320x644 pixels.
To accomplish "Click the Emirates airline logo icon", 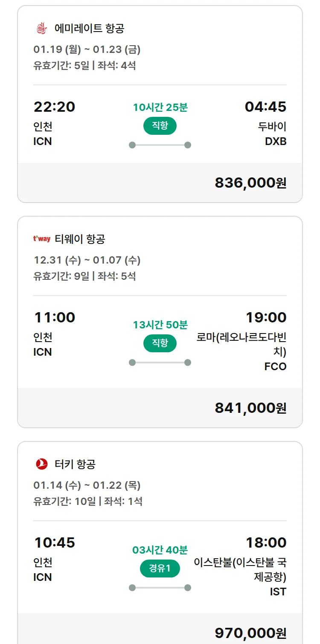I will click(x=41, y=29).
